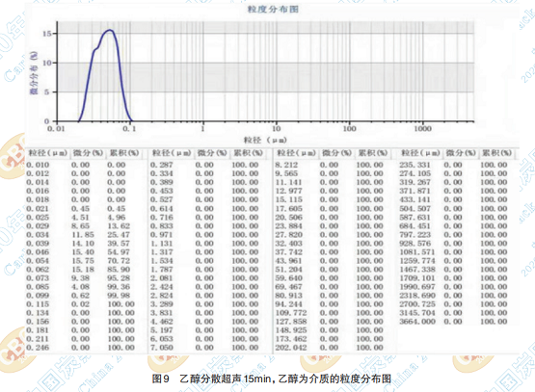Select the first 微分(%) column header

88,153
